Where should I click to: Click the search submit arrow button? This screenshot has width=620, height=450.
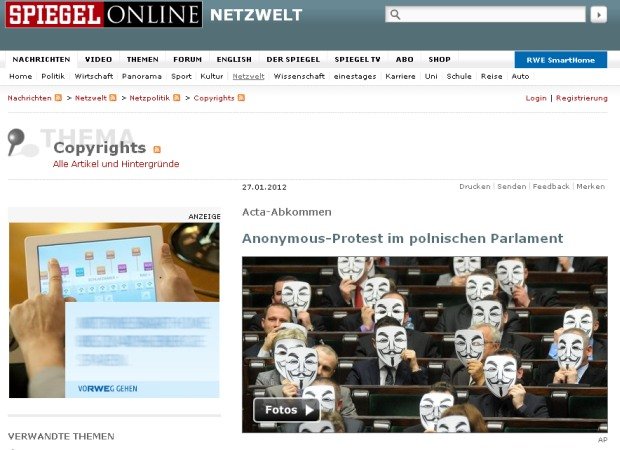click(x=599, y=15)
